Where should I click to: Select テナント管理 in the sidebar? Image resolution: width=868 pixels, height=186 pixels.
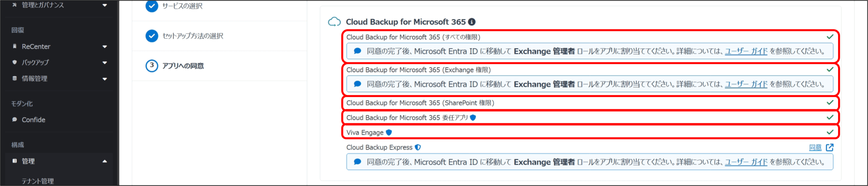coord(38,181)
